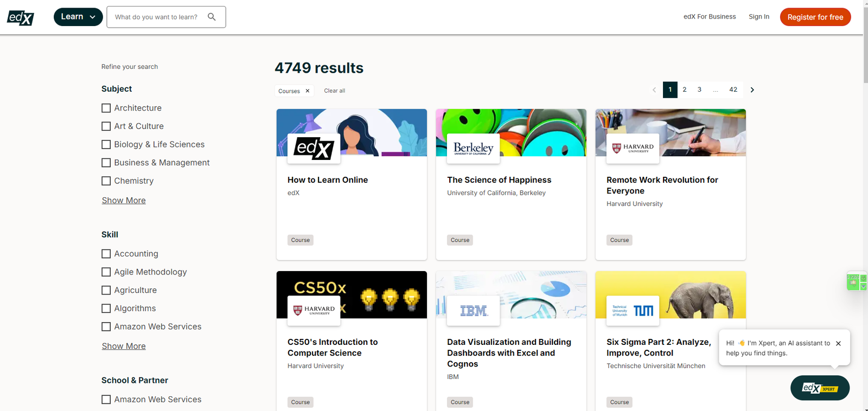Screen dimensions: 868x411
Task: Open Six Sigma Part 2 course
Action: point(659,348)
